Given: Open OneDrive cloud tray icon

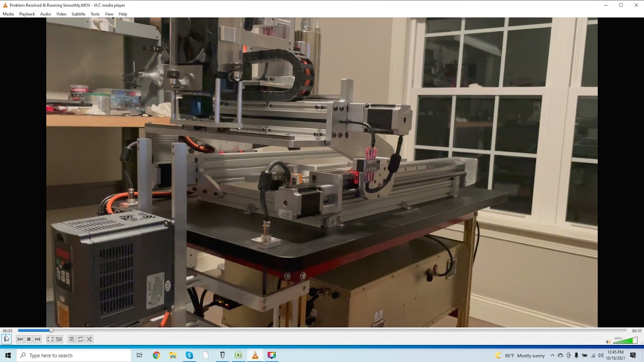Looking at the screenshot, I should (560, 355).
